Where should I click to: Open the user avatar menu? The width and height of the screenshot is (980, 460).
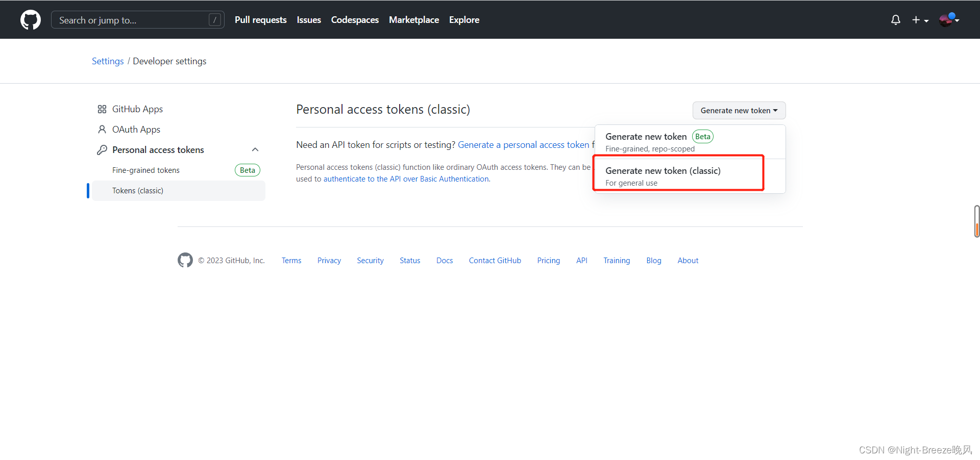(949, 20)
